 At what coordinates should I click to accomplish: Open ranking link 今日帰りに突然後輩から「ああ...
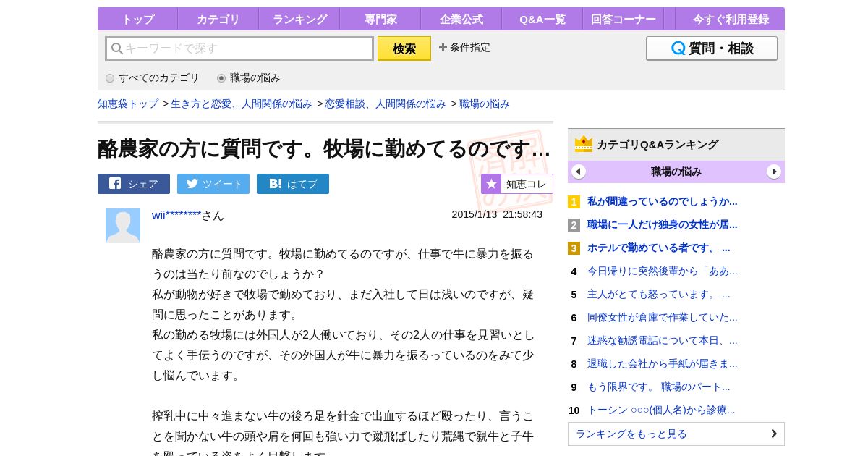click(x=663, y=271)
